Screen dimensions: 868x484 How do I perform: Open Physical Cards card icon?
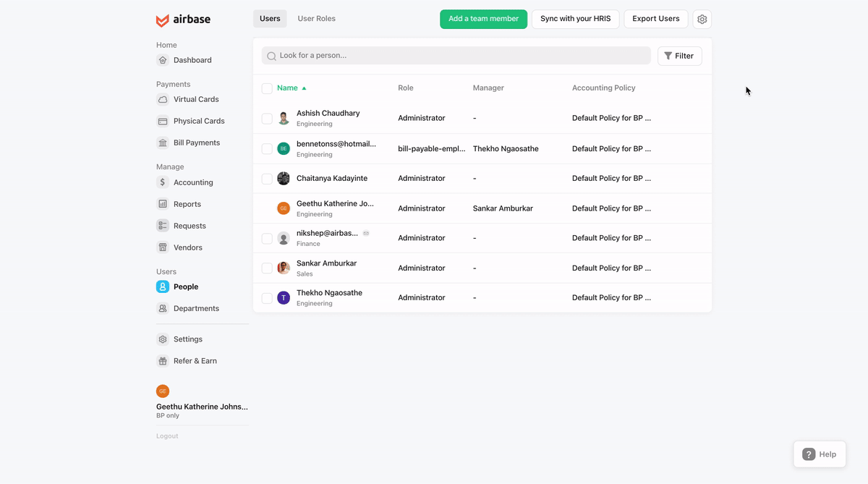pyautogui.click(x=163, y=121)
